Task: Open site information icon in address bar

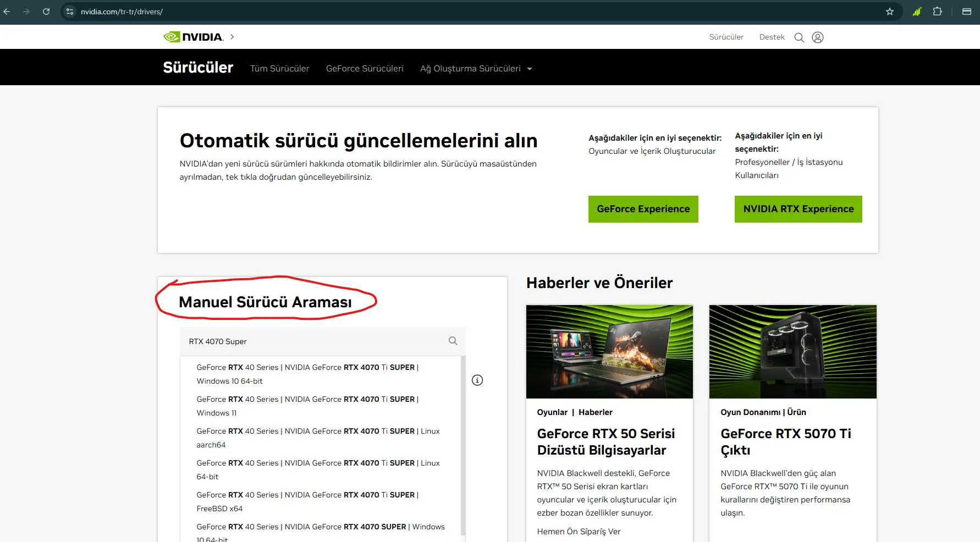Action: click(70, 12)
